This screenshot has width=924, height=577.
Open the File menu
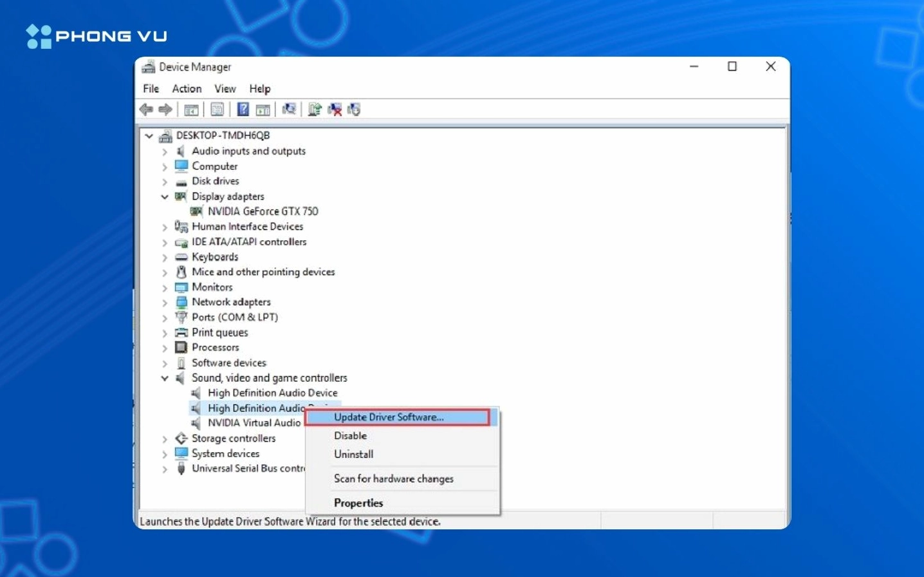(151, 89)
